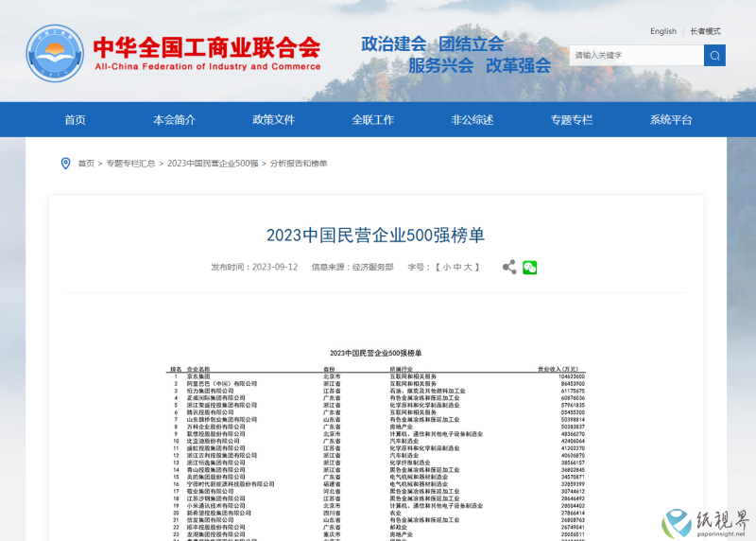Click row 23 龙湖集团控股有限公司
This screenshot has width=756, height=541.
pyautogui.click(x=216, y=534)
